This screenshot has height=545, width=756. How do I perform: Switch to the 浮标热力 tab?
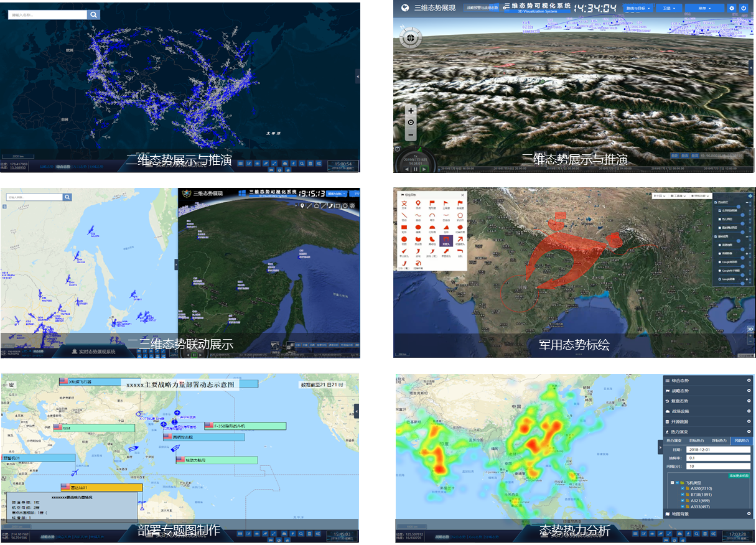[x=719, y=440]
